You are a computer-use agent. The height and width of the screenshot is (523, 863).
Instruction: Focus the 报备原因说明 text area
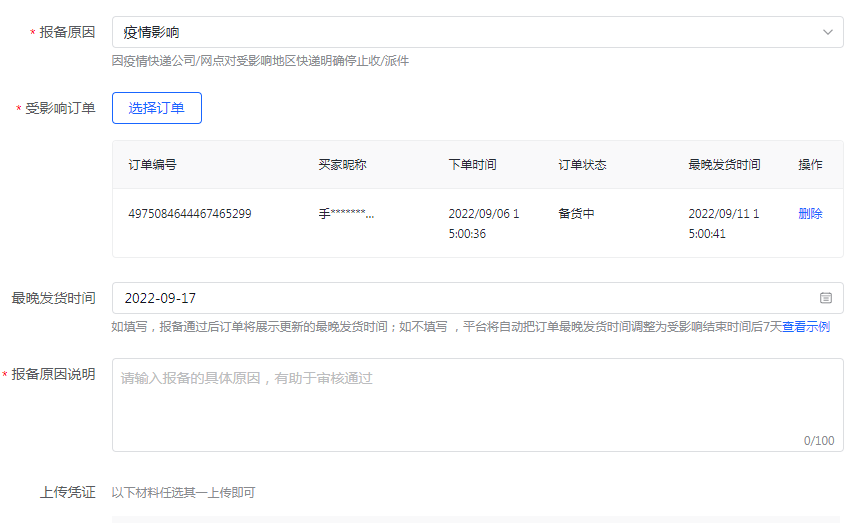coord(477,404)
